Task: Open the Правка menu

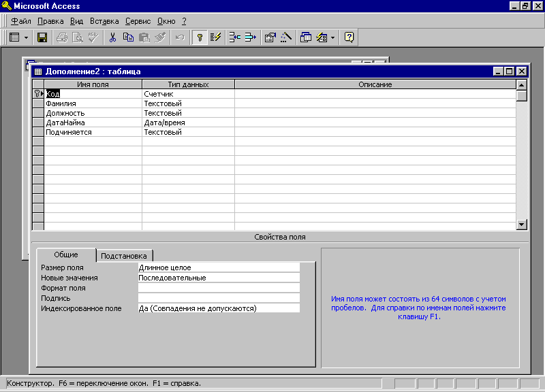Action: (x=50, y=21)
